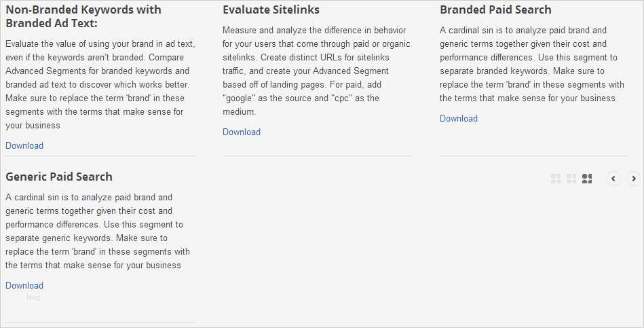
Task: Click the Evaluate Sitelinks heading
Action: 271,10
